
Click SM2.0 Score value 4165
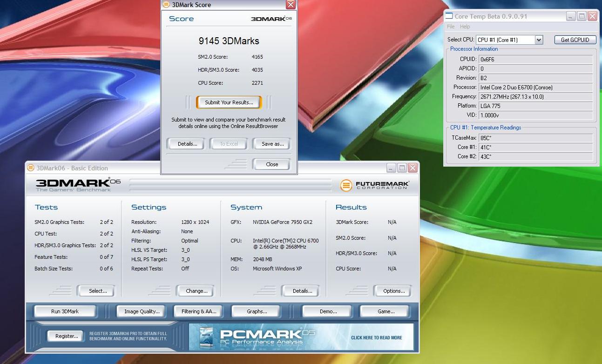tap(257, 57)
